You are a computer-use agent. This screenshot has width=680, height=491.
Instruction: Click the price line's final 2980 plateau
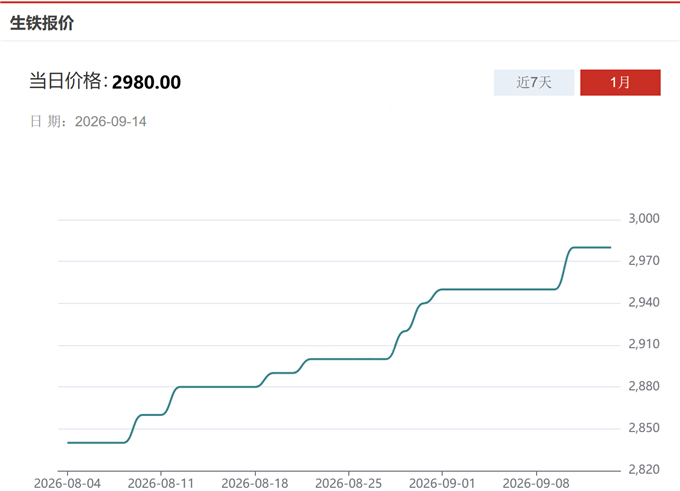(592, 248)
